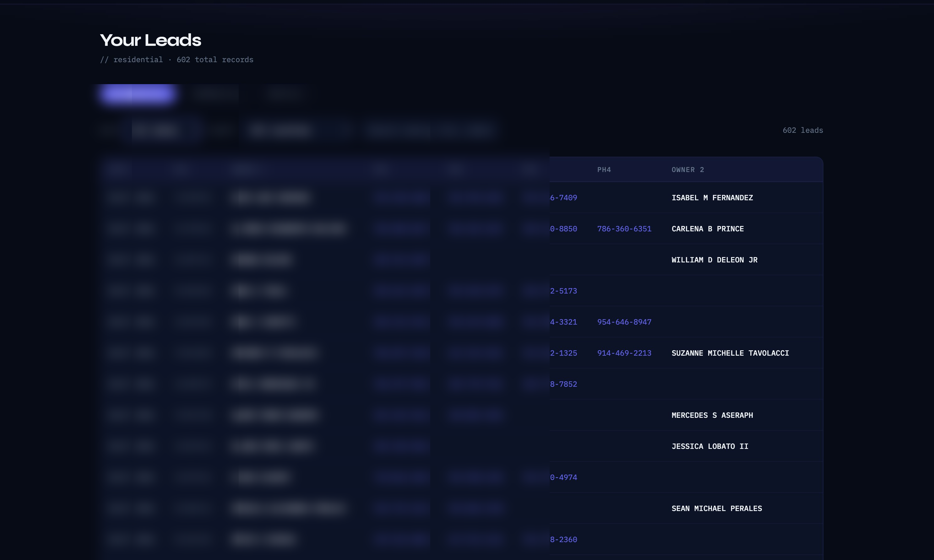934x560 pixels.
Task: Click the 602 leads counter
Action: point(803,130)
